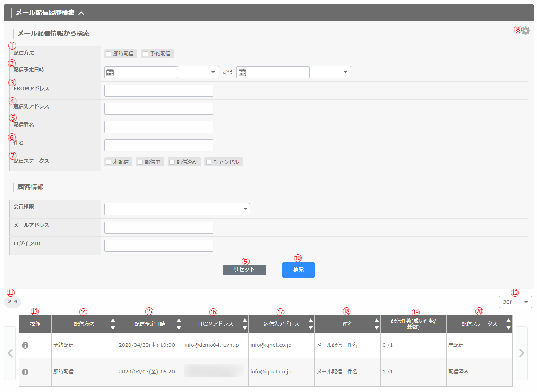Click the blue 検索 button
This screenshot has width=537, height=392.
[x=298, y=270]
